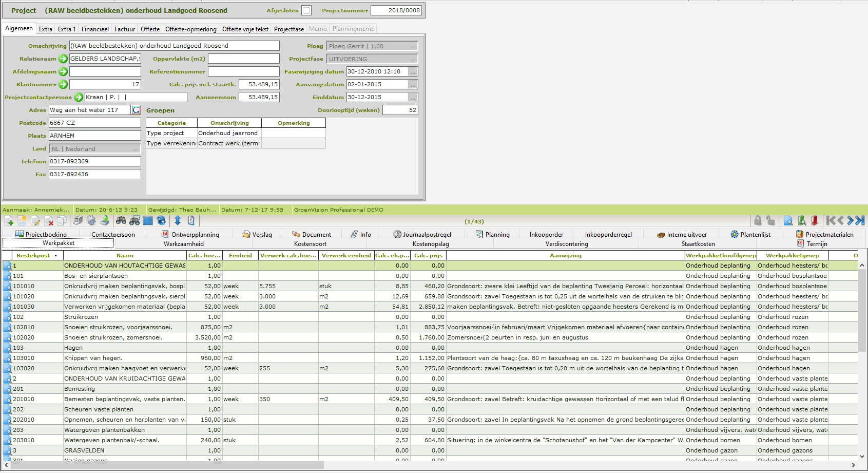Click the Onderhoud jaarrond cell in Groepen

pos(229,133)
